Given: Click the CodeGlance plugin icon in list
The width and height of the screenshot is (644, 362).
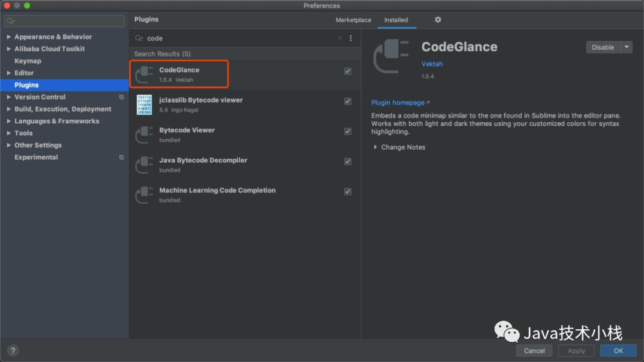Looking at the screenshot, I should pos(144,75).
